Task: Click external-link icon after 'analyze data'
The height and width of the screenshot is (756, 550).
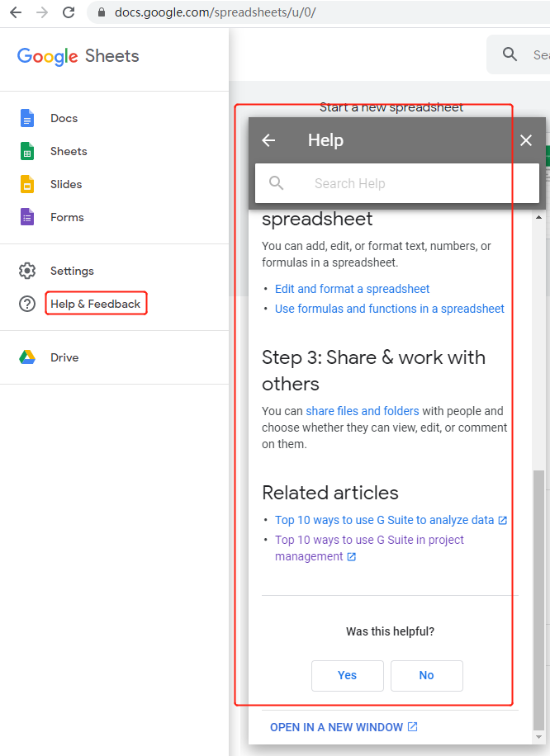Action: coord(502,520)
